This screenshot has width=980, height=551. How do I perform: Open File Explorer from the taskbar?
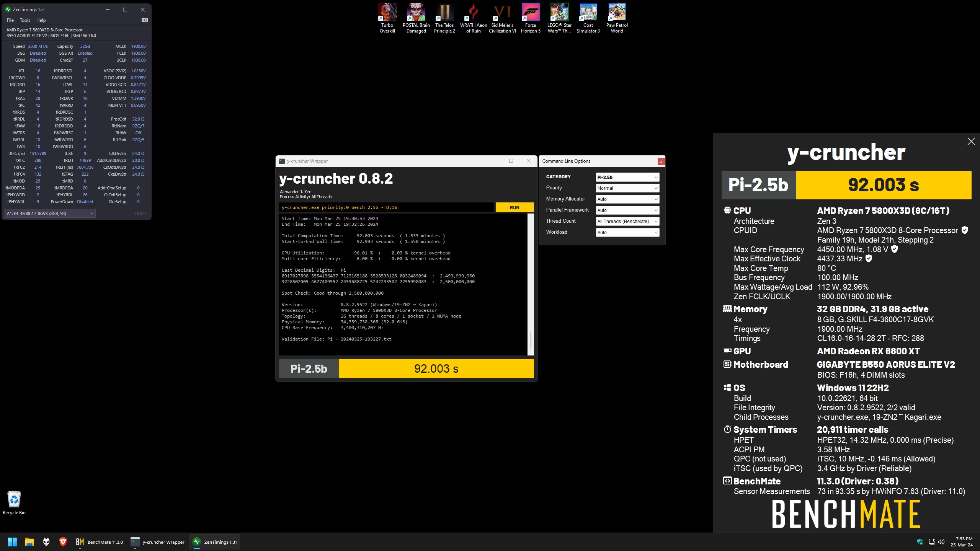point(29,542)
